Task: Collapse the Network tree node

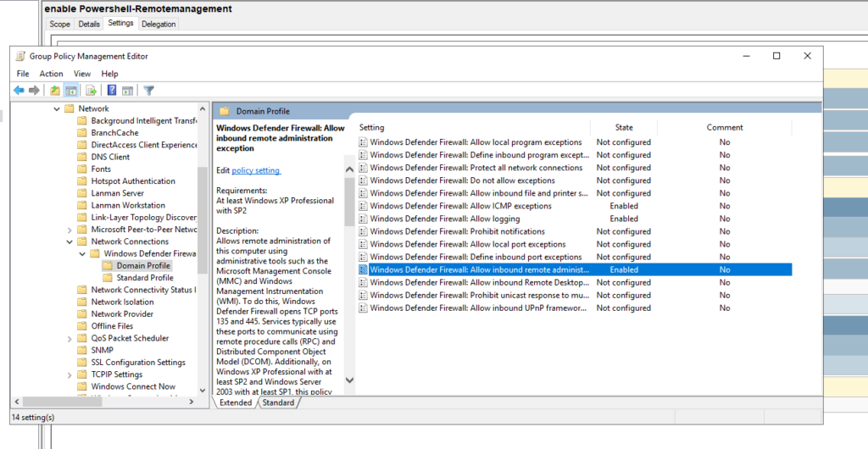Action: (x=57, y=109)
